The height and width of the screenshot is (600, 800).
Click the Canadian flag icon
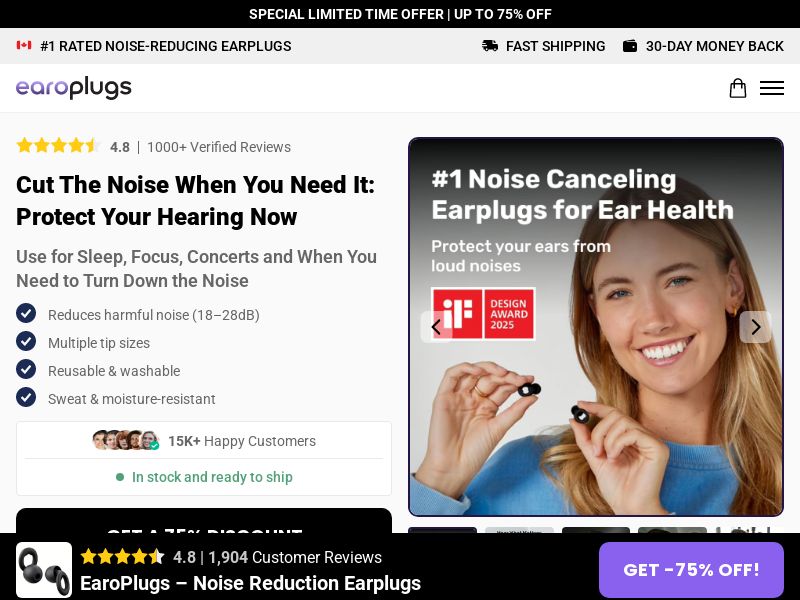(x=24, y=45)
